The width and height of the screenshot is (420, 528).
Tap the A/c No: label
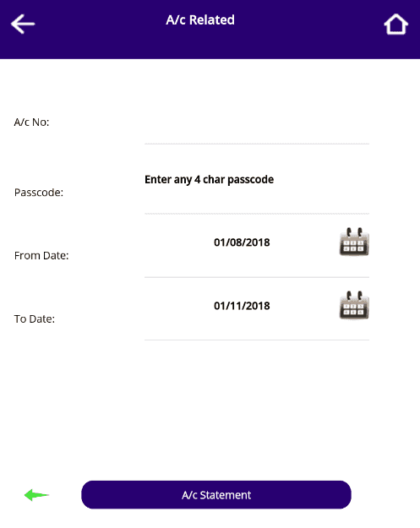pyautogui.click(x=31, y=122)
